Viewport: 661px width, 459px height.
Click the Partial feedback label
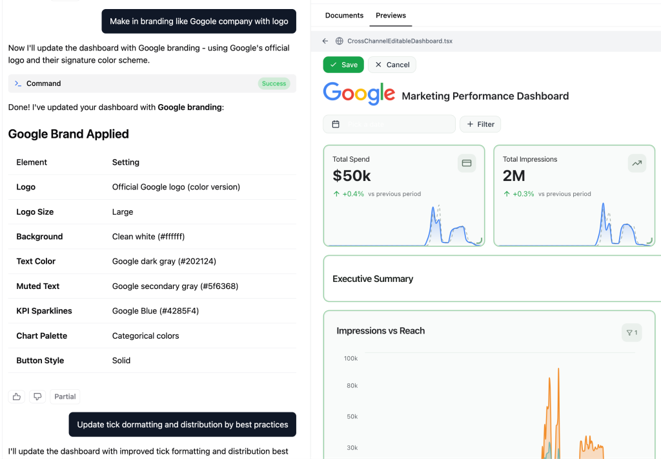tap(65, 397)
